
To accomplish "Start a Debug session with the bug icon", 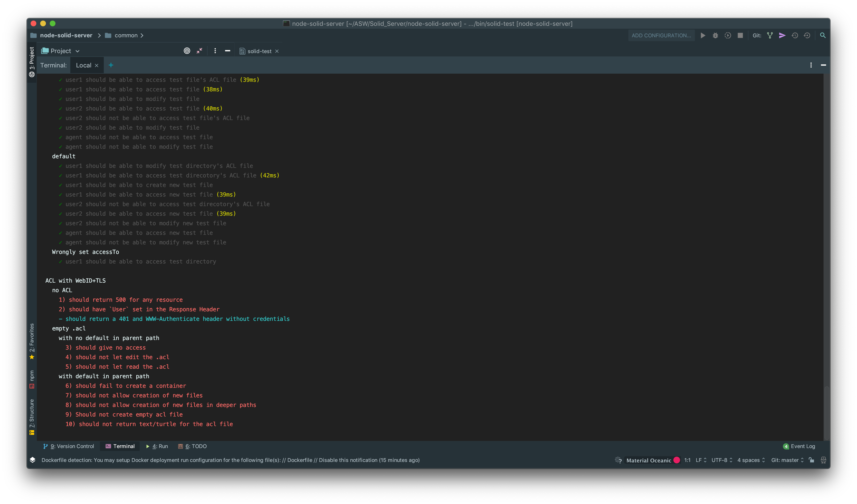I will coord(715,35).
